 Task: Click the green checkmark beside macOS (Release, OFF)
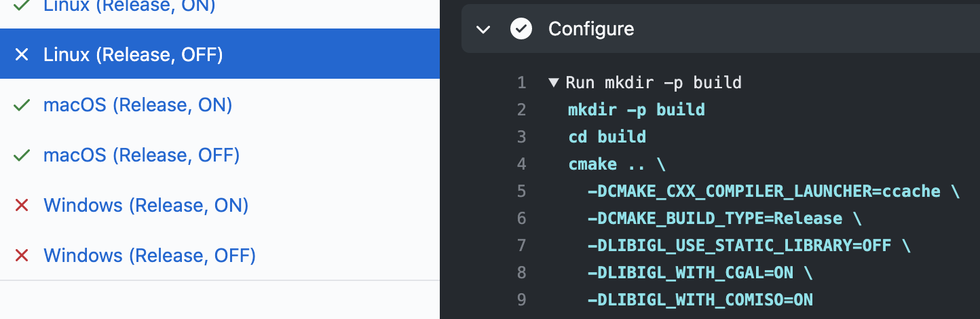tap(22, 155)
